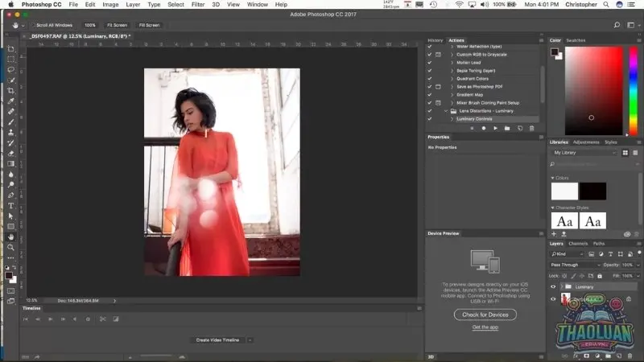This screenshot has width=644, height=362.
Task: Open the Opacity dropdown arrow
Action: 638,265
